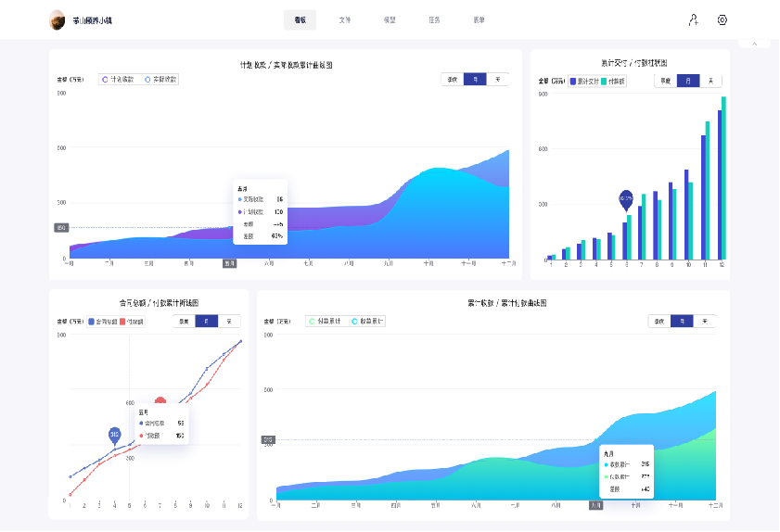Open settings via the gear icon

(x=722, y=19)
